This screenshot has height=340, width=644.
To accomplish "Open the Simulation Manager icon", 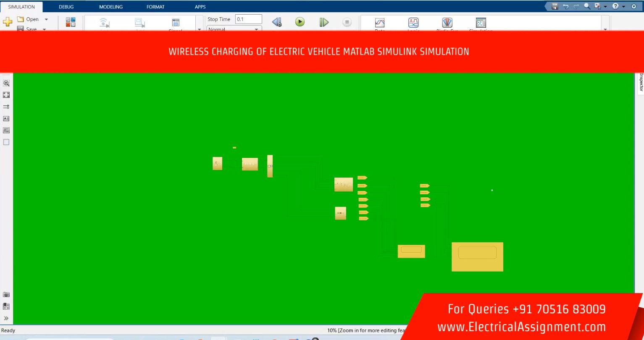I will (481, 23).
